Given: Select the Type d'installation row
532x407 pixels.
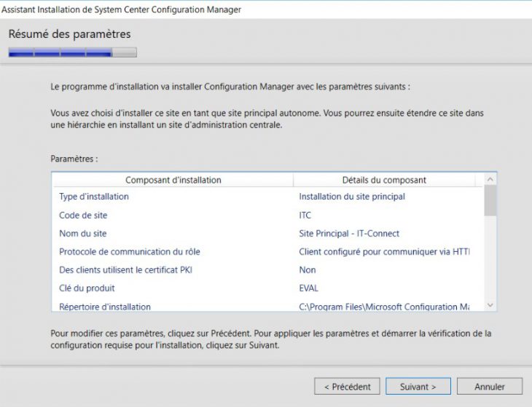Looking at the screenshot, I should [x=94, y=197].
